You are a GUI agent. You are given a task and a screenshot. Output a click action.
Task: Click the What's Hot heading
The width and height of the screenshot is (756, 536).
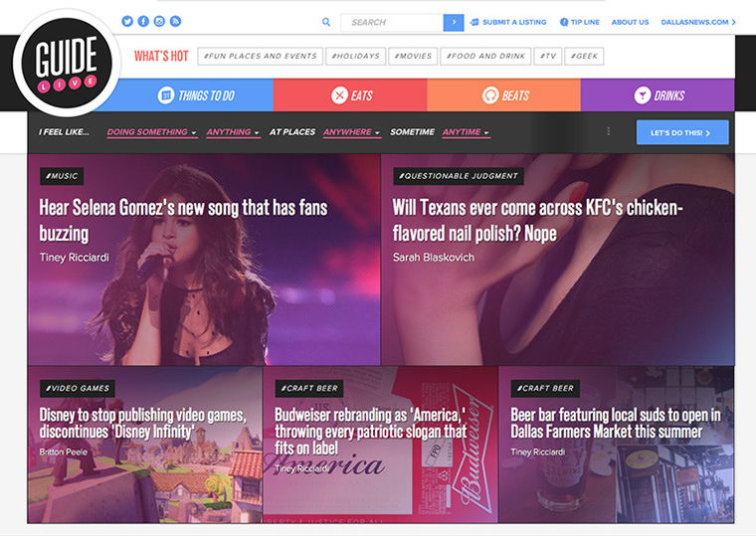161,56
